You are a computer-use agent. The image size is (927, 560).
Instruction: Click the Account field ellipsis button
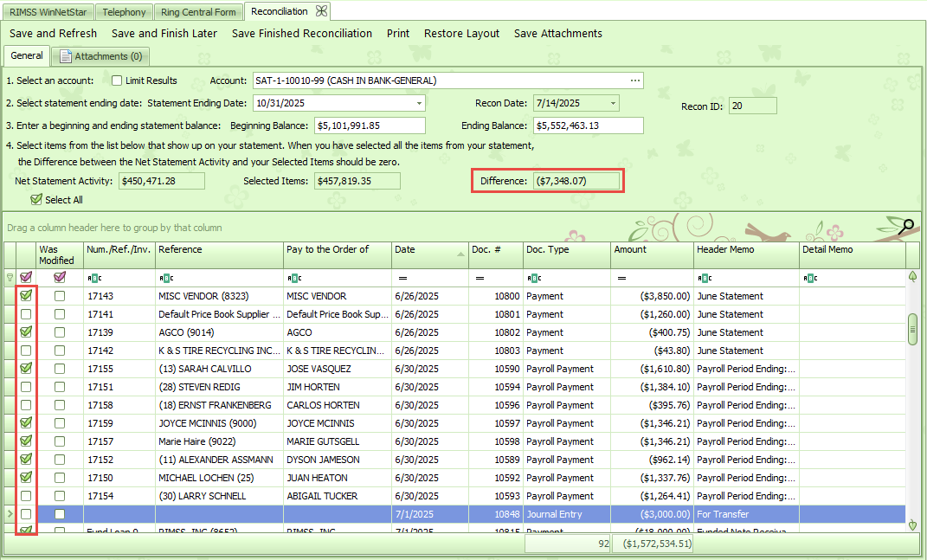(x=635, y=80)
